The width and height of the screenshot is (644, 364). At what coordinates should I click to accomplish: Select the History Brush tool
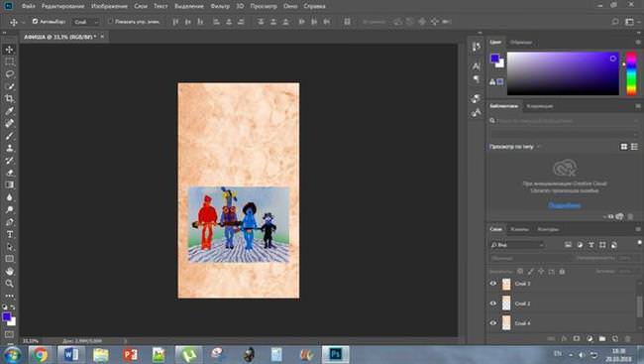[9, 161]
